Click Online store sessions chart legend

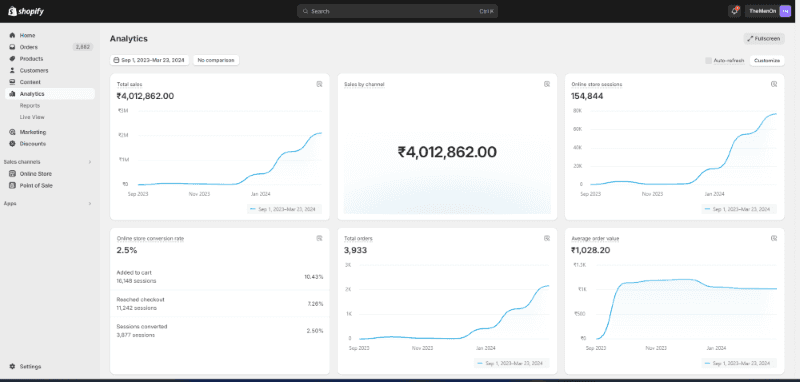[739, 209]
